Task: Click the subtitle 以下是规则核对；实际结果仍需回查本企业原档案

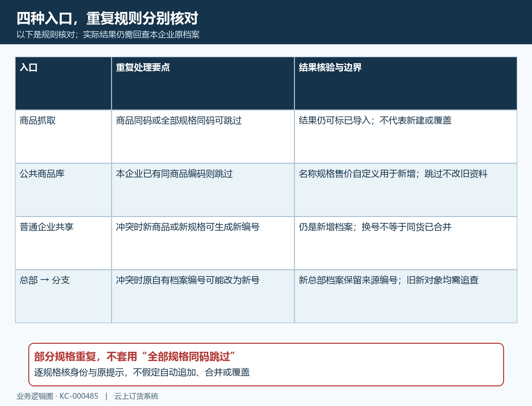Action: pyautogui.click(x=108, y=35)
